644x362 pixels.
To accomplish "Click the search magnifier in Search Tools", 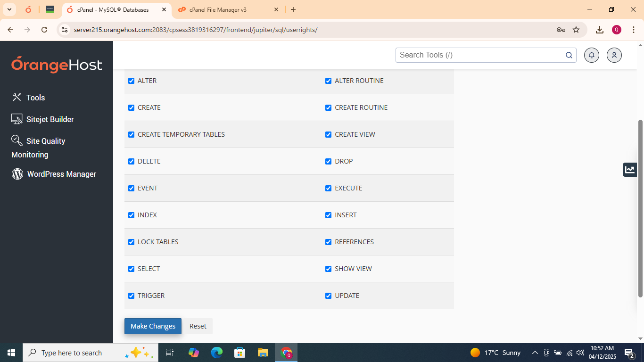I will point(569,55).
